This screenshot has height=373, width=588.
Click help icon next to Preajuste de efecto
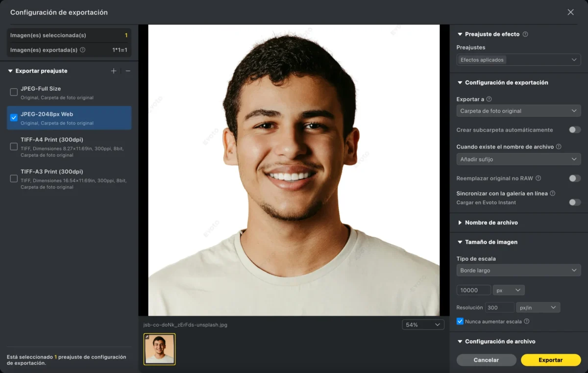point(525,34)
